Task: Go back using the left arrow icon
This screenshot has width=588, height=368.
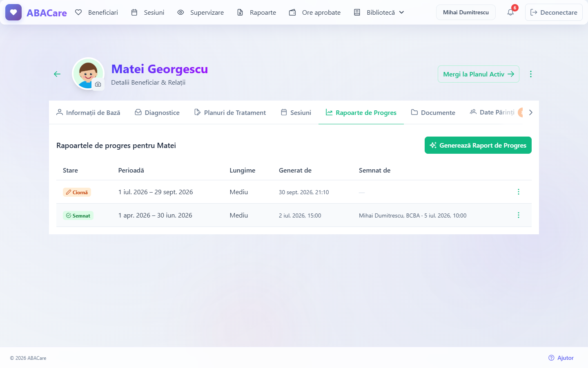Action: coord(57,74)
